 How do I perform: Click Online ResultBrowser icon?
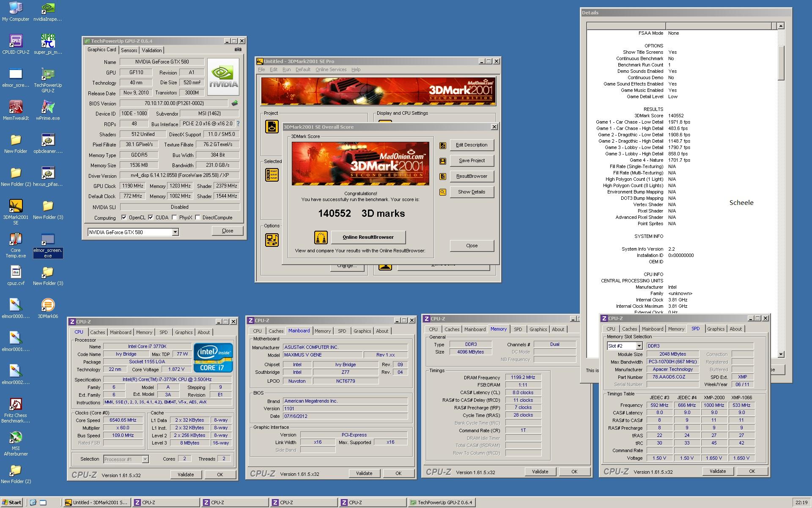[x=321, y=237]
